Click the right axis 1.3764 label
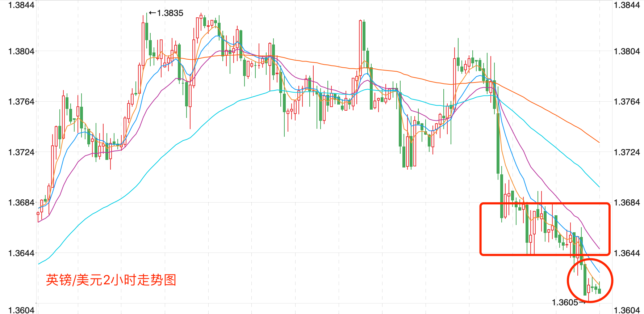Screen dimensions: 644x314 tap(627, 102)
